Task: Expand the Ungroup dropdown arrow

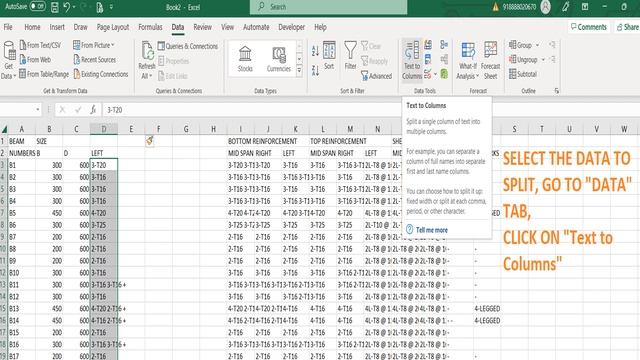Action: point(543,60)
